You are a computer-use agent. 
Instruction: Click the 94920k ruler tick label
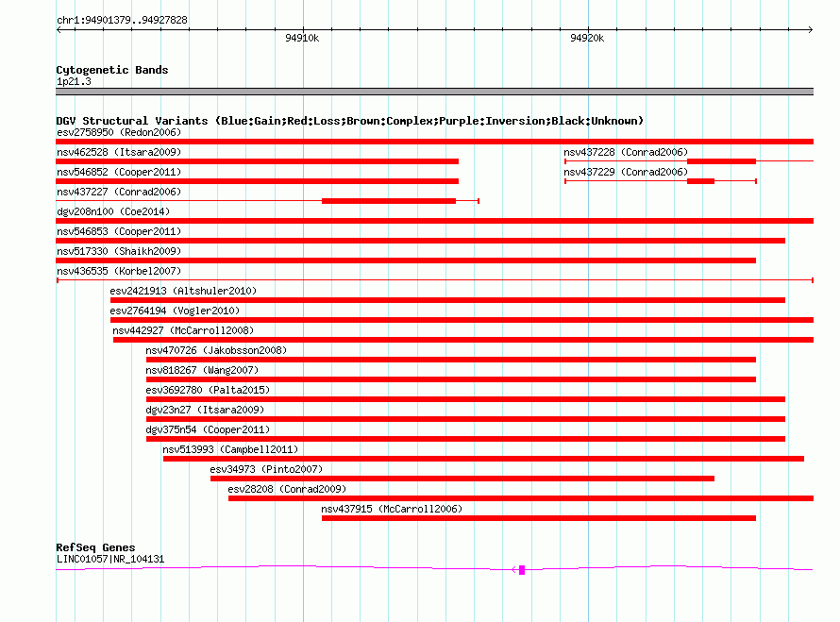tap(587, 38)
